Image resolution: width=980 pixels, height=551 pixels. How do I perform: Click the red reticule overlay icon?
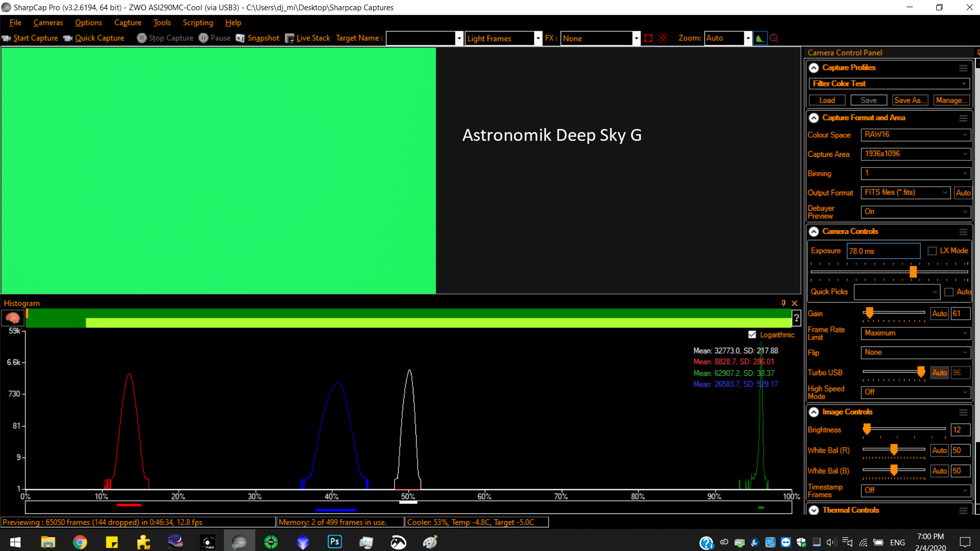tap(663, 38)
